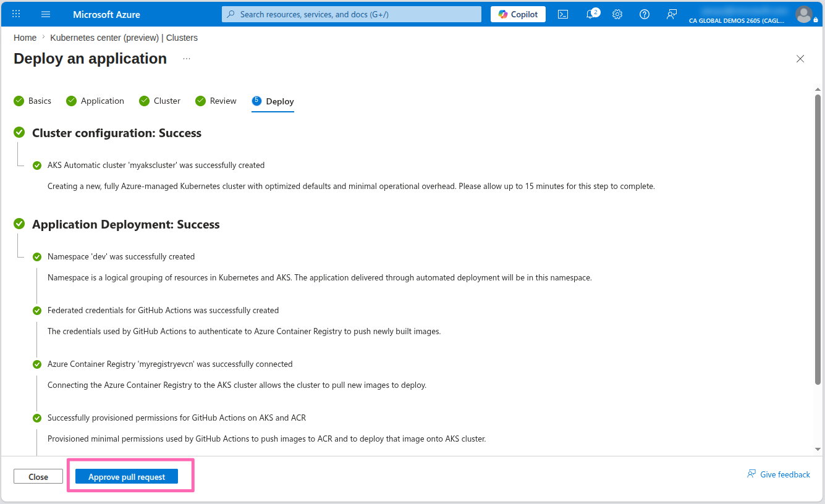
Task: Click the scrollbar up arrow
Action: tap(818, 90)
